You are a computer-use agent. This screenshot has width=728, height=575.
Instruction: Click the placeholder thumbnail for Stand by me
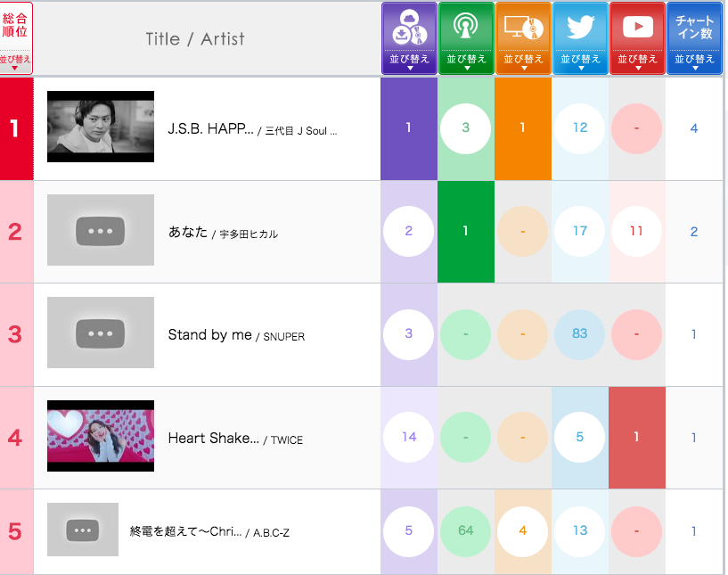click(101, 333)
